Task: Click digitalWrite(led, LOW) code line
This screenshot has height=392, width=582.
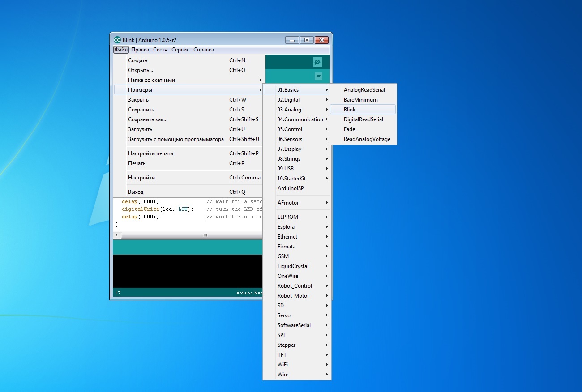Action: pos(158,209)
